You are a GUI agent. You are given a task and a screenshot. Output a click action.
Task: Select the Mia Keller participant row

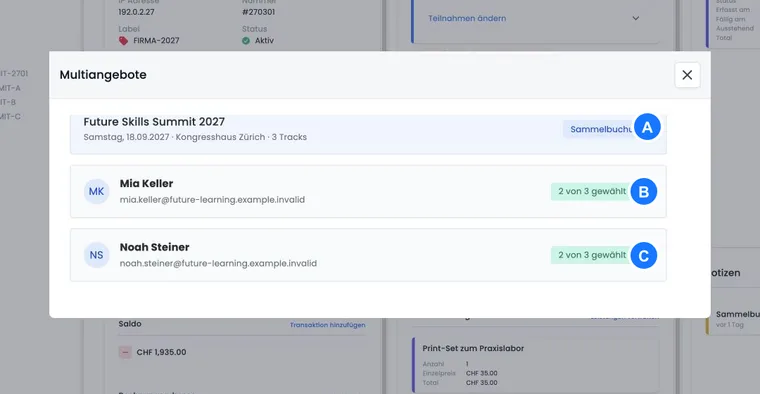[x=368, y=191]
